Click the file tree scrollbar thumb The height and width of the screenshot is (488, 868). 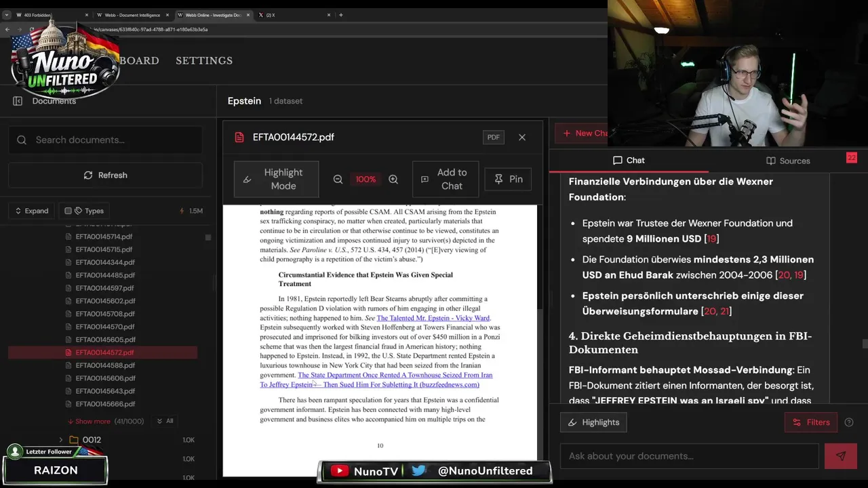[x=208, y=237]
